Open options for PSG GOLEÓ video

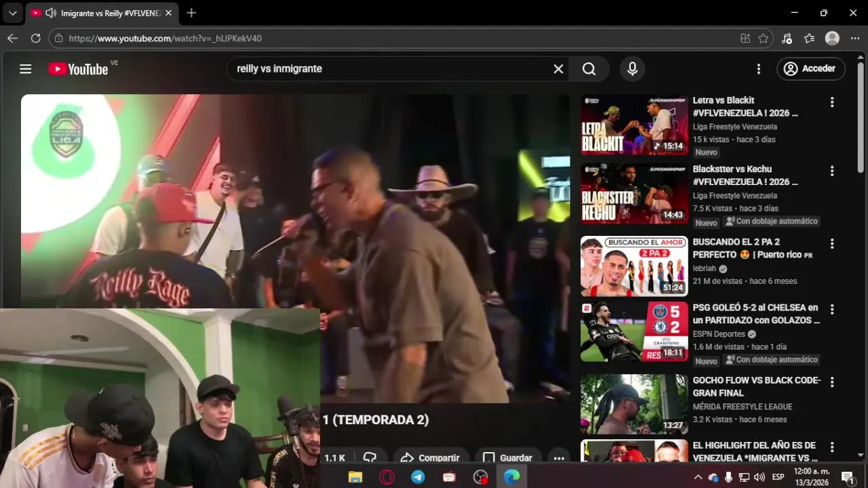tap(832, 309)
